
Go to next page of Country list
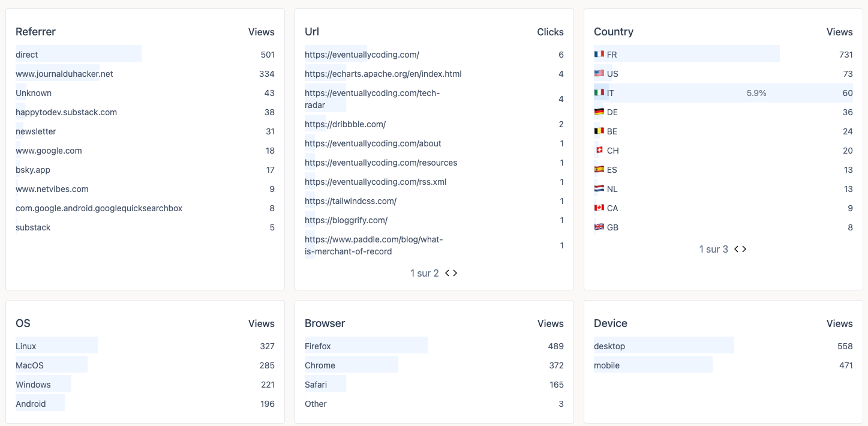point(744,249)
